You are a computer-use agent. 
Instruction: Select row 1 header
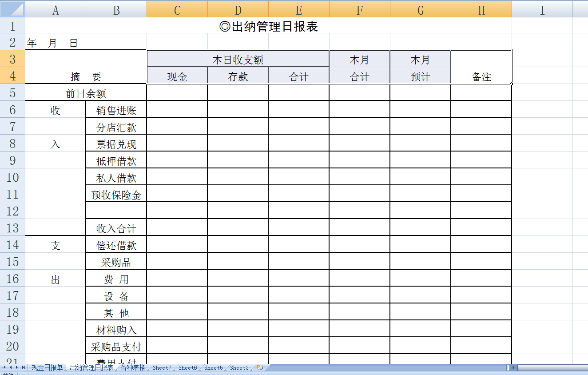click(x=12, y=25)
